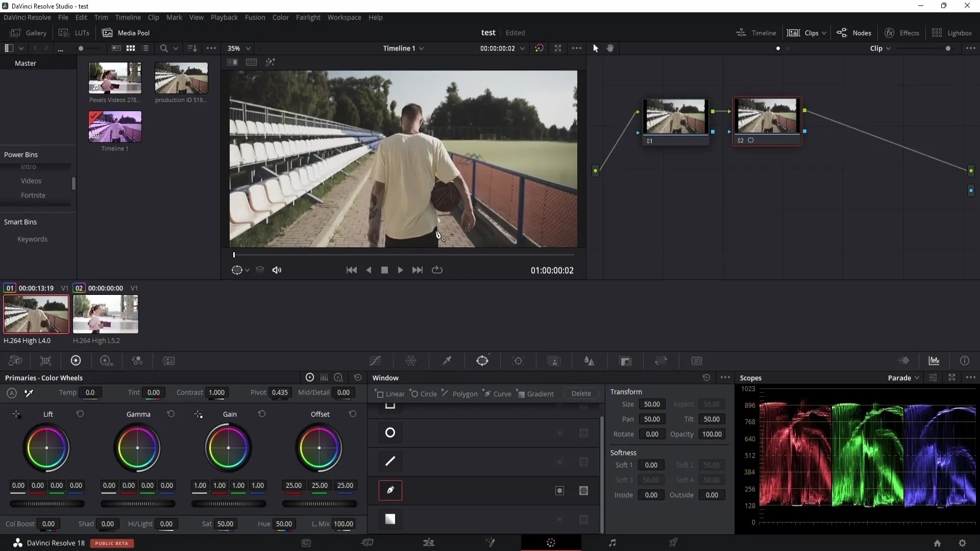Open the Tracker palette
Viewport: 980px width, 551px height.
pos(518,361)
